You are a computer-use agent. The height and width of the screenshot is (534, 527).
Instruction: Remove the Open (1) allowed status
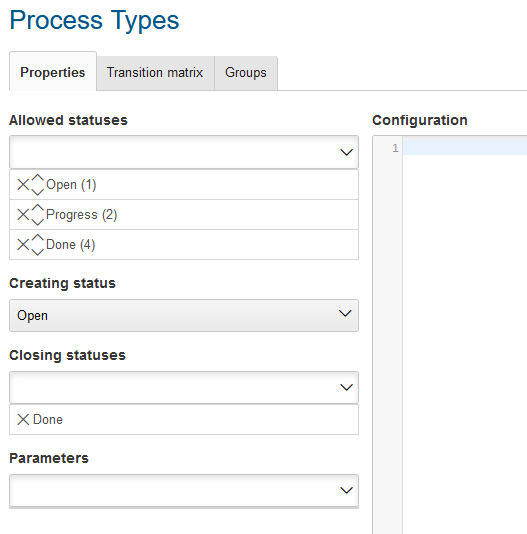coord(23,185)
